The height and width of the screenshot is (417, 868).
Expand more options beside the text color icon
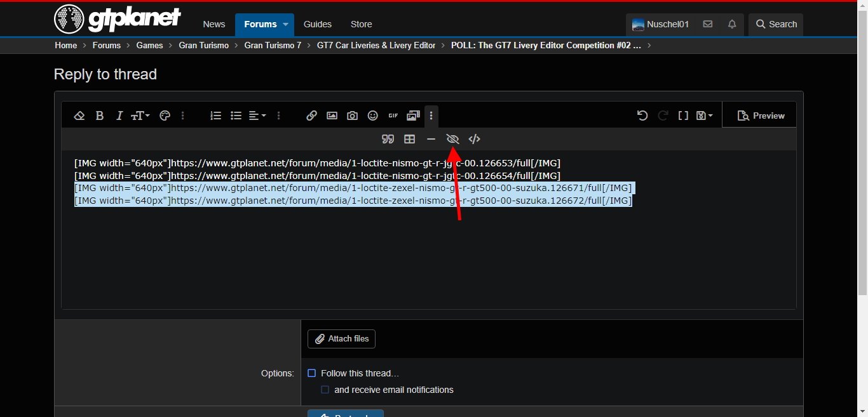click(x=183, y=116)
